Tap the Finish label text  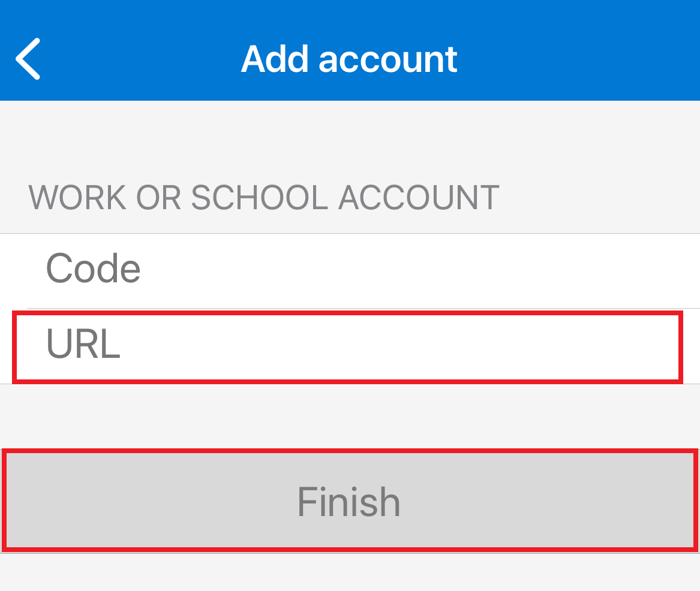click(x=349, y=501)
